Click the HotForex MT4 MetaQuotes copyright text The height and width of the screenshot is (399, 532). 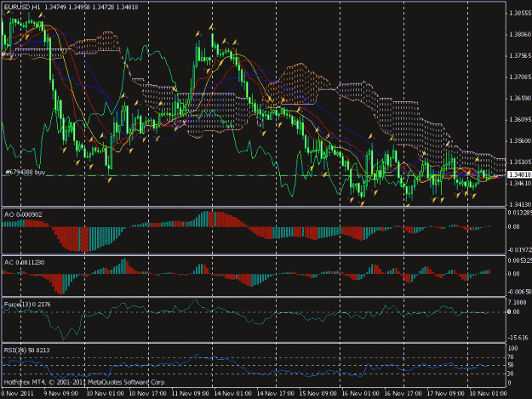pos(85,382)
